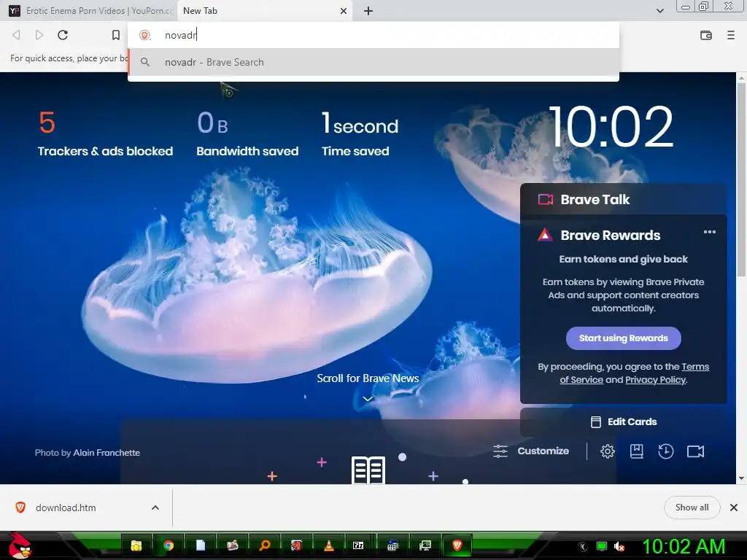Click the Scroll for Brave News chevron
This screenshot has width=747, height=560.
(368, 399)
